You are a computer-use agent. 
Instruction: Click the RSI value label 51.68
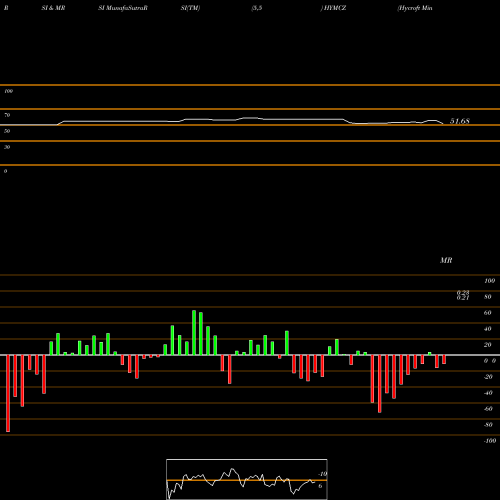pos(460,121)
